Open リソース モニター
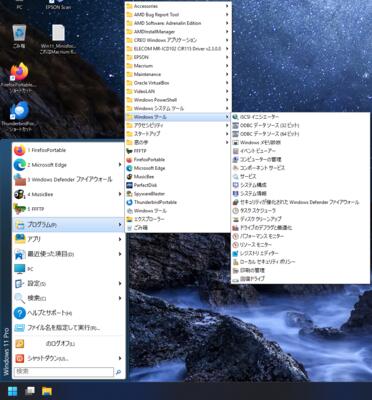 301,245
